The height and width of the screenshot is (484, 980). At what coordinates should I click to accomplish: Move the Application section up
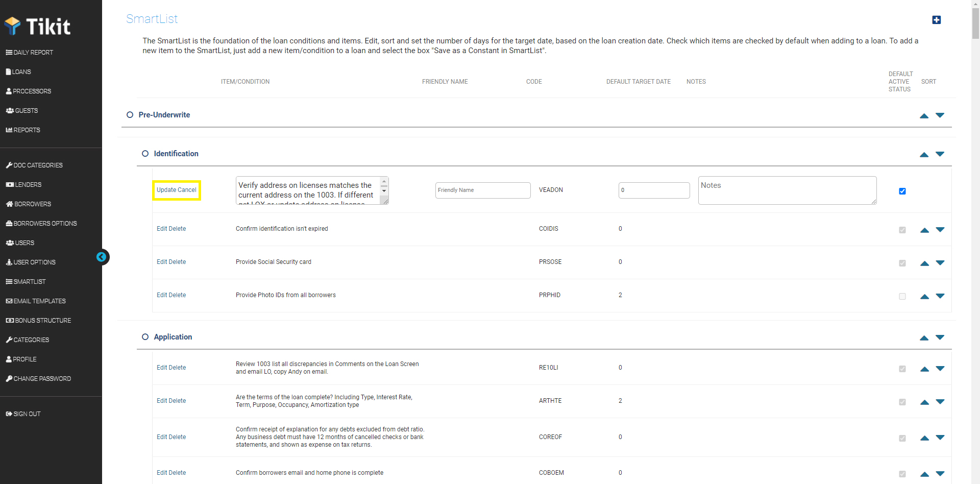tap(924, 337)
